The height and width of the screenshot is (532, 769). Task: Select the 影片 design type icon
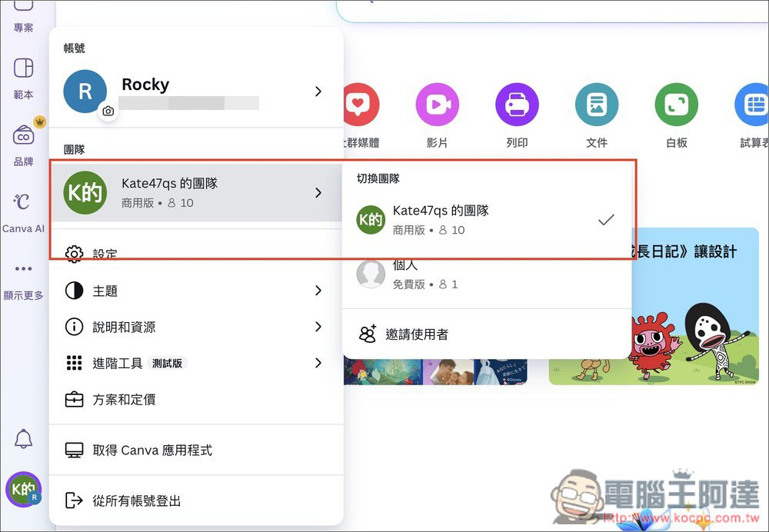(437, 104)
